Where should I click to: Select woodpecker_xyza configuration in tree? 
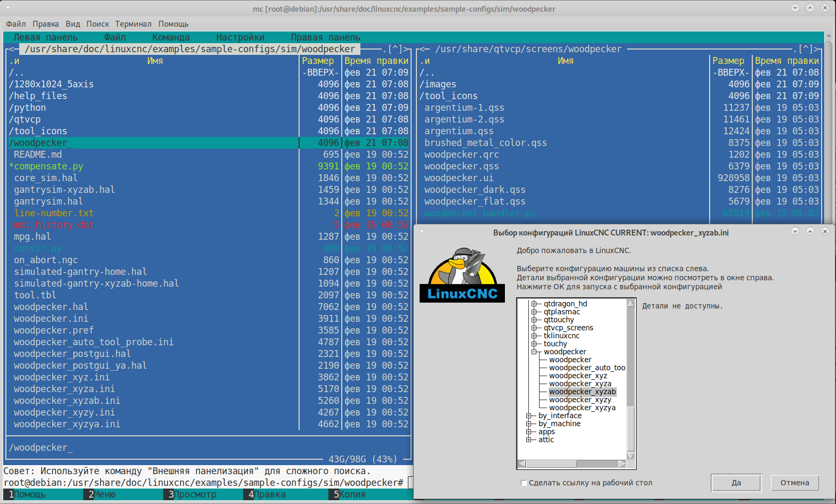click(580, 384)
